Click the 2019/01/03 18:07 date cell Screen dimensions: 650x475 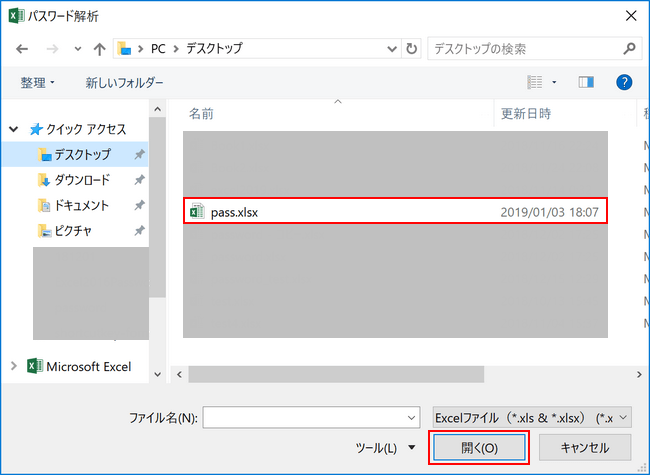(x=549, y=212)
